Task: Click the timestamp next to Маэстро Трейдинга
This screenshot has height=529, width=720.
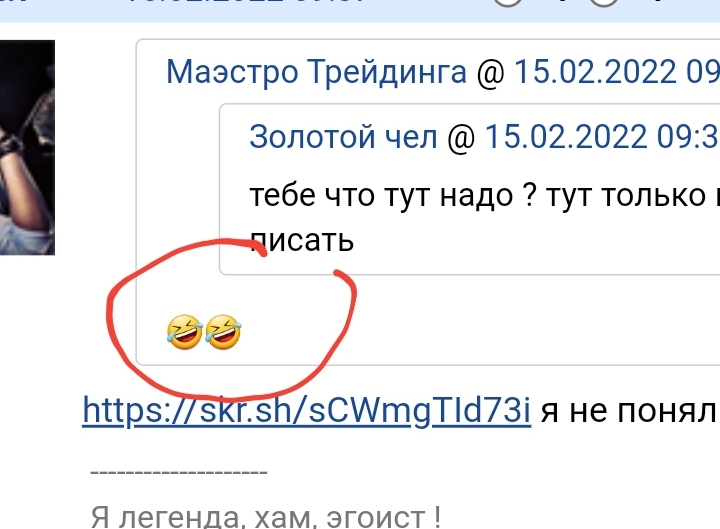Action: pyautogui.click(x=616, y=72)
